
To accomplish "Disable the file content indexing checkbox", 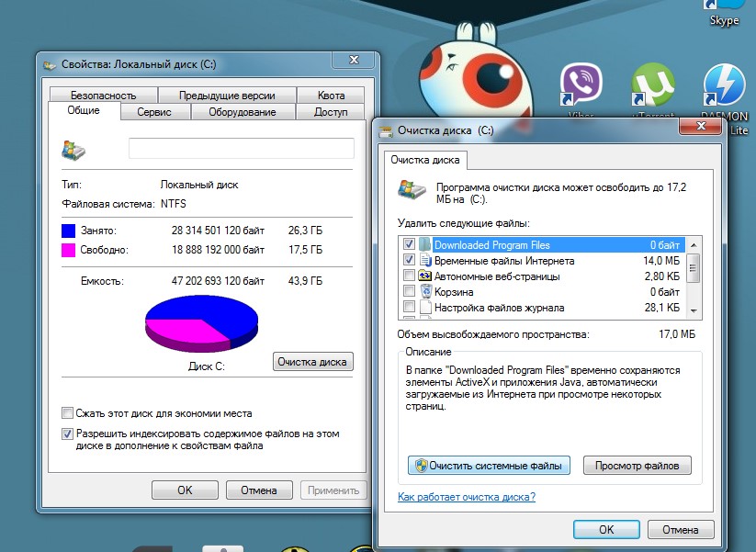I will (x=67, y=434).
